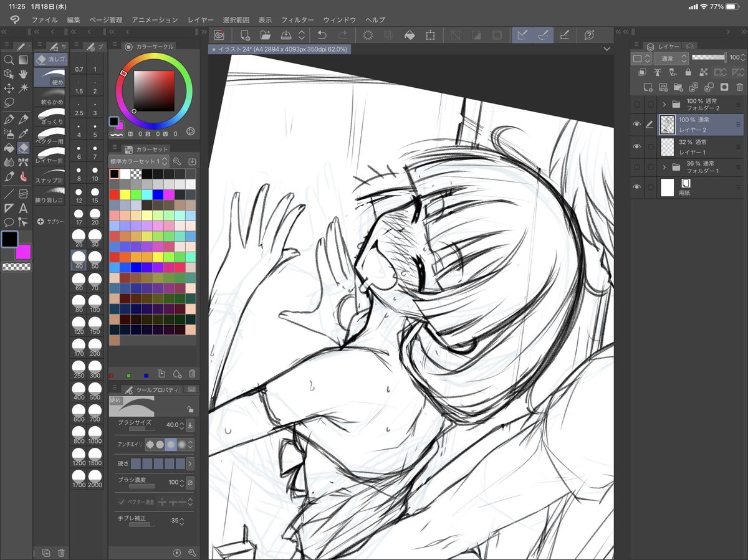Select the Eraser tool in the toolbar
748x560 pixels.
(23, 148)
